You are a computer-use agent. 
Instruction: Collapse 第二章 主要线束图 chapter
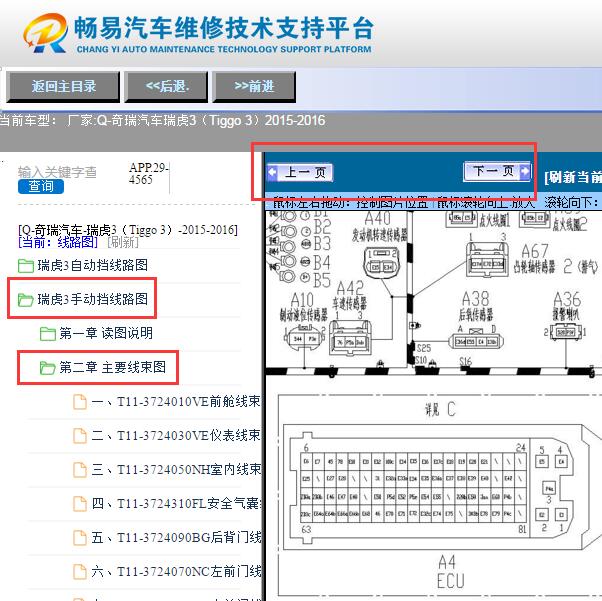point(112,367)
